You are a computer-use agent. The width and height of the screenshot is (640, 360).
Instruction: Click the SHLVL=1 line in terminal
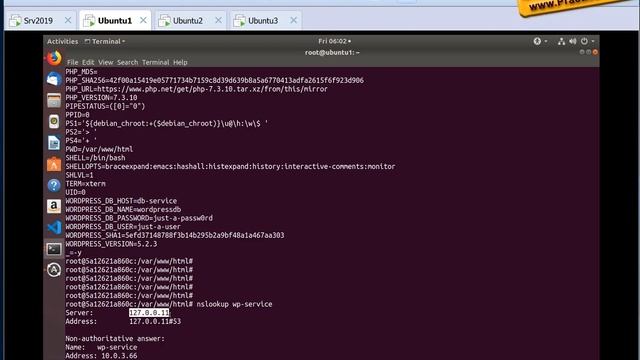point(79,175)
